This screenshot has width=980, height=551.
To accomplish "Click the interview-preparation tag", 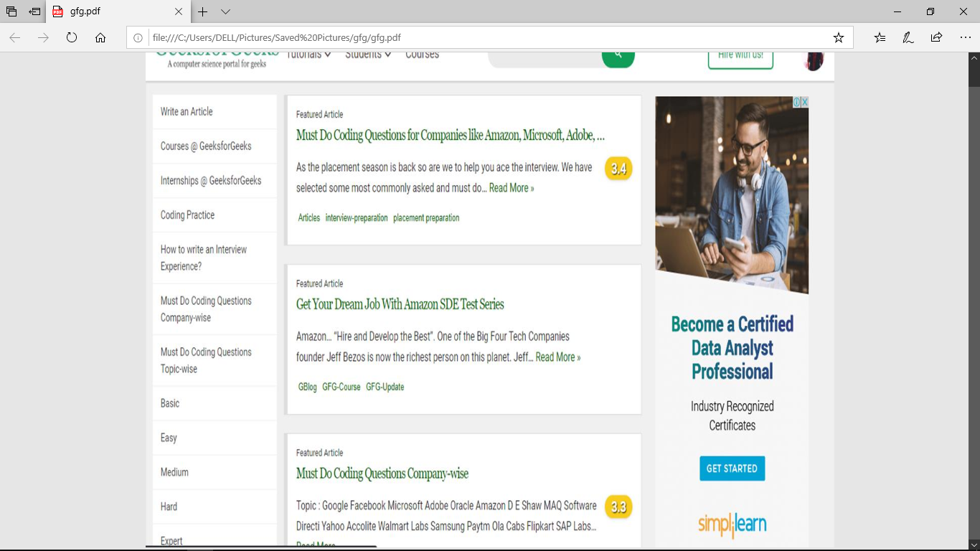I will 357,218.
